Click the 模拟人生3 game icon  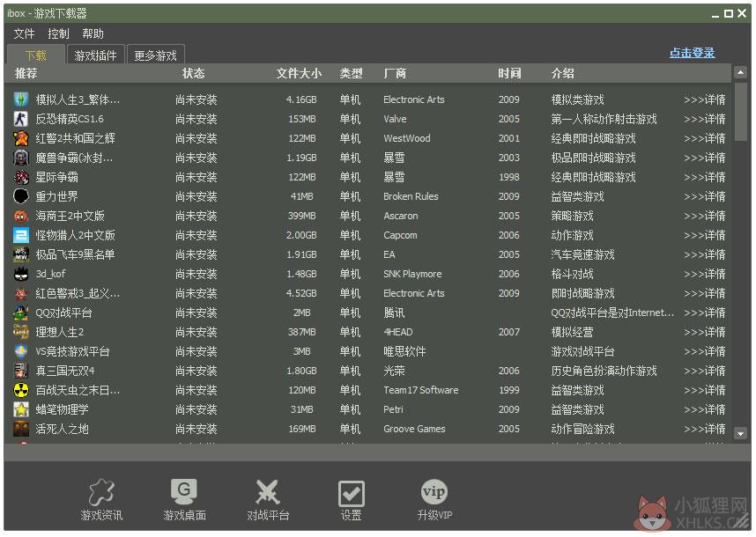click(x=21, y=99)
